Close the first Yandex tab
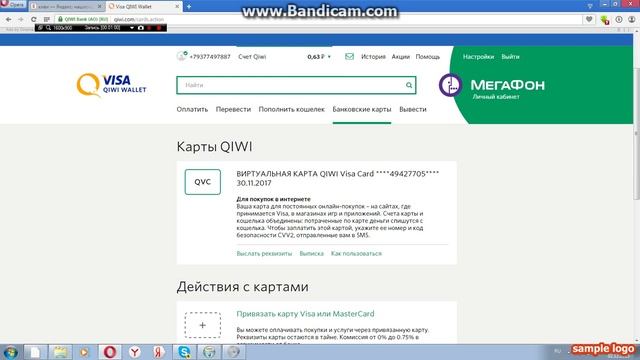The width and height of the screenshot is (640, 360). click(x=99, y=7)
